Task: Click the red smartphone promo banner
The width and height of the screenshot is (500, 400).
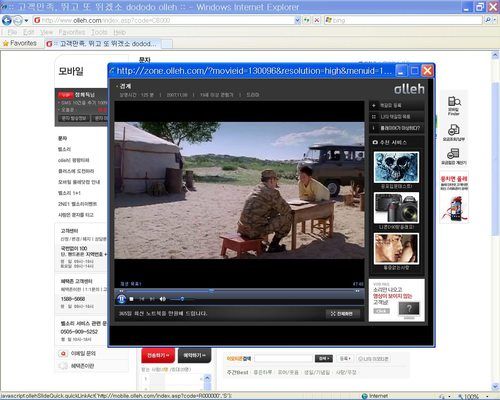Action: pos(454,198)
